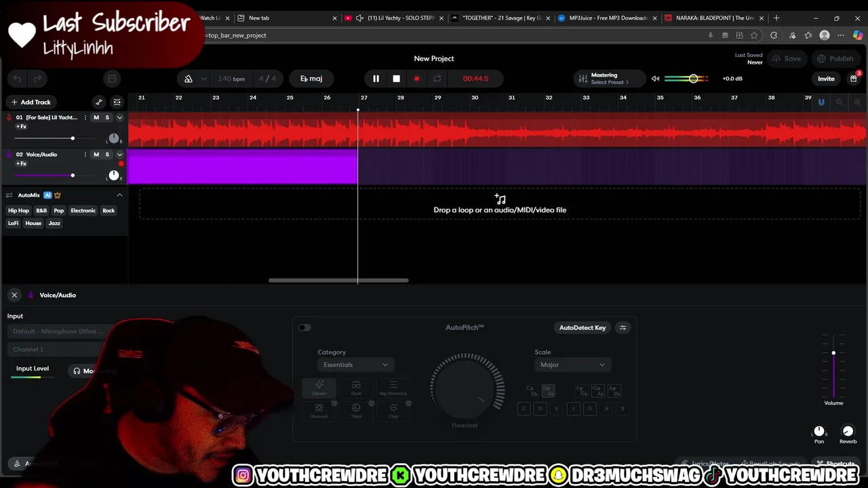This screenshot has height=488, width=868.
Task: Open track 01 three-dot options menu
Action: (85, 117)
